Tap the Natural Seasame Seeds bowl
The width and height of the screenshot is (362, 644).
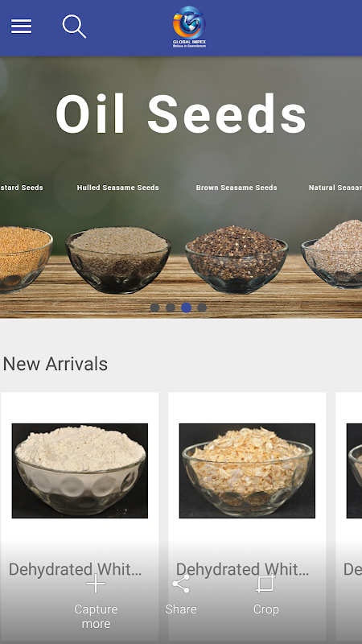(x=331, y=254)
